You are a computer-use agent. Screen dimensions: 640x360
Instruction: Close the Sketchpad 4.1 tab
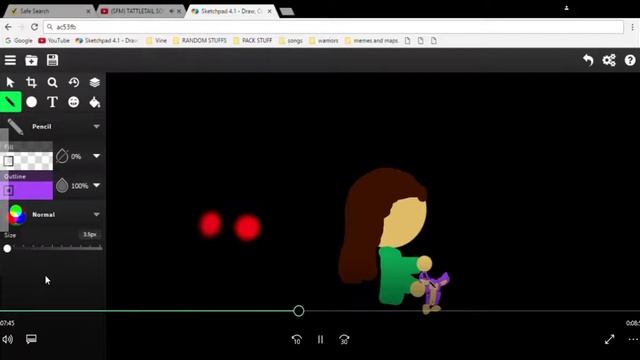click(x=269, y=11)
